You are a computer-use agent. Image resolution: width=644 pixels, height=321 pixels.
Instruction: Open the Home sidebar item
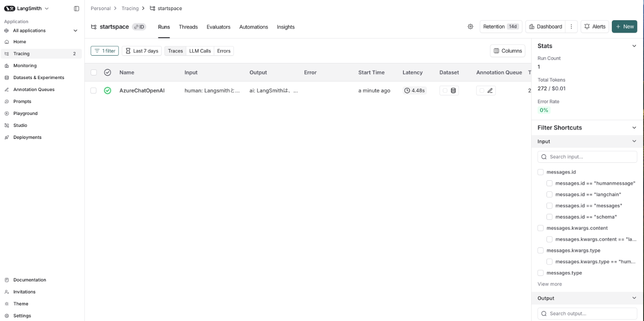(41, 42)
